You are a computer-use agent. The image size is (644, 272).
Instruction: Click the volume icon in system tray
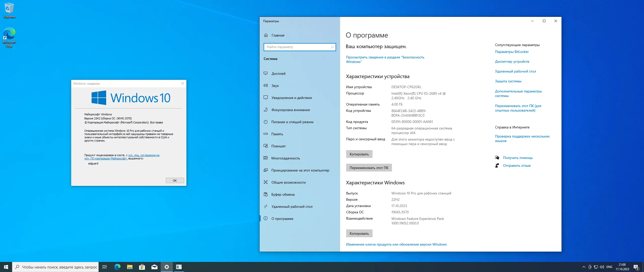point(602,267)
